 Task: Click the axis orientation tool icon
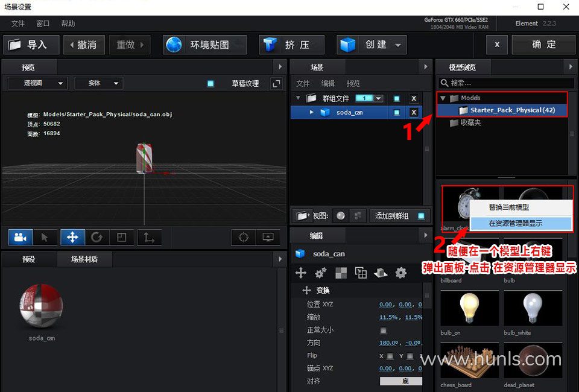coord(148,237)
